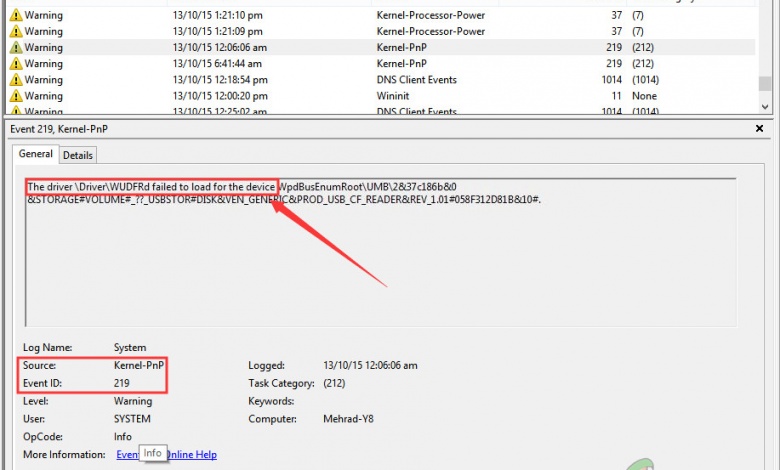Click the driver failed to load description text
This screenshot has width=780, height=470.
tap(284, 193)
